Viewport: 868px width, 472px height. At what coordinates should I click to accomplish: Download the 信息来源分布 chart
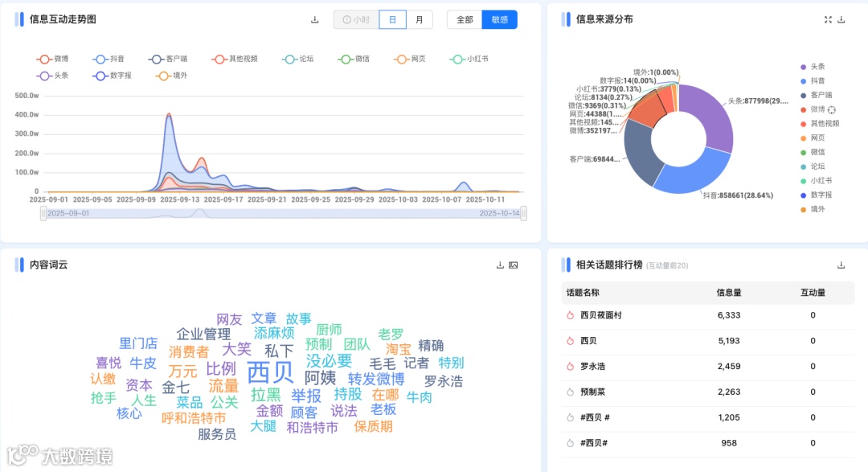point(841,20)
